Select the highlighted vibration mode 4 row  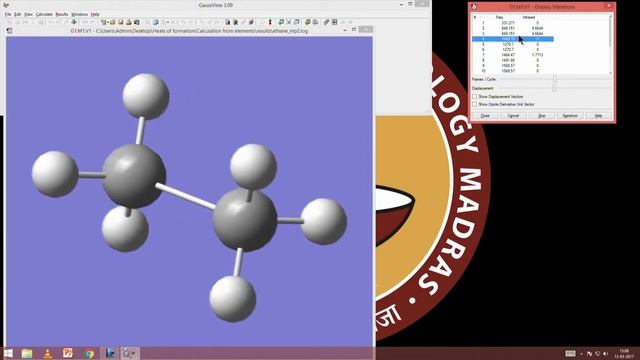pos(513,39)
